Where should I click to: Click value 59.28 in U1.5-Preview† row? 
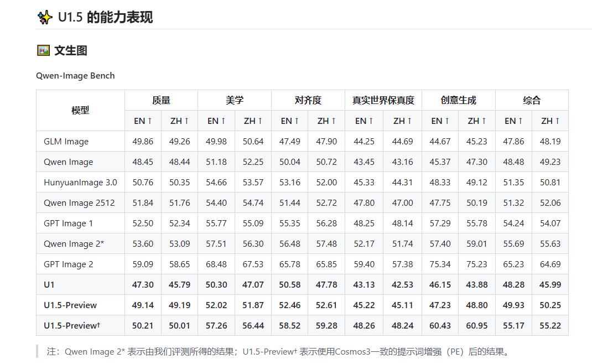pyautogui.click(x=326, y=325)
